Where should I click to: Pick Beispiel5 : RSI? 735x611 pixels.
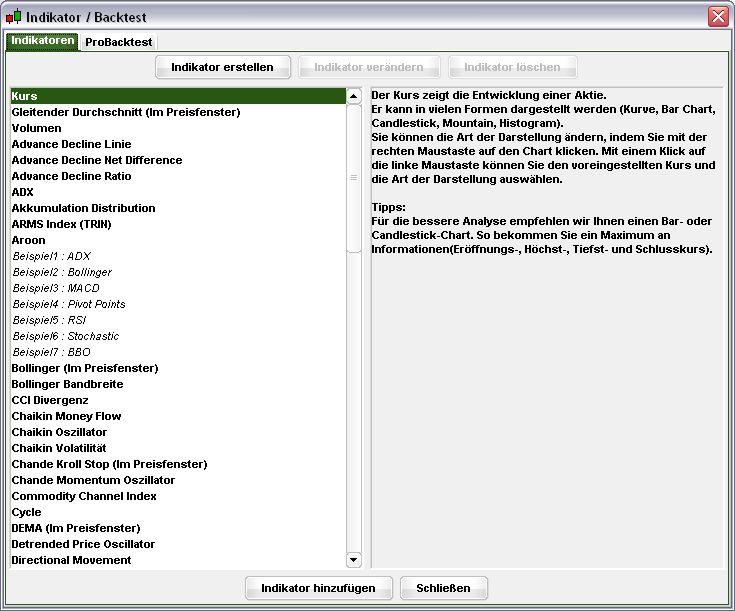click(x=178, y=320)
